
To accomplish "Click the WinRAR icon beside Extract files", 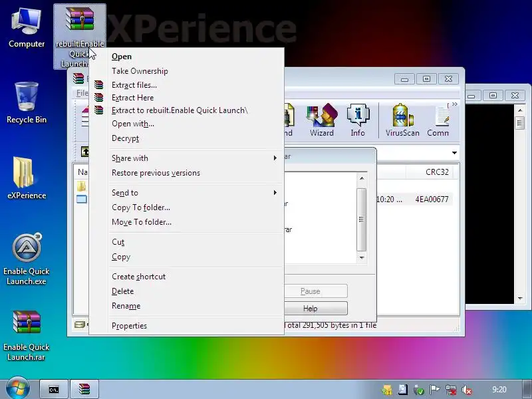I will (x=98, y=85).
